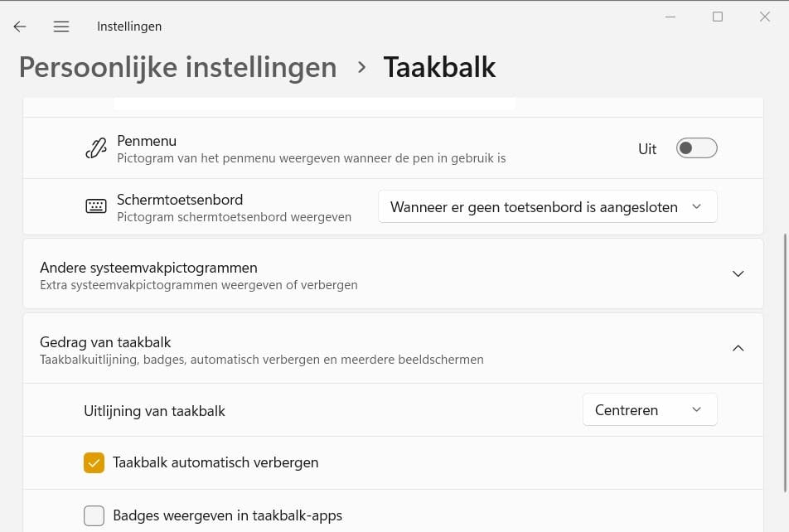Click the keyboard icon beside Schermtoetsenbord

94,206
